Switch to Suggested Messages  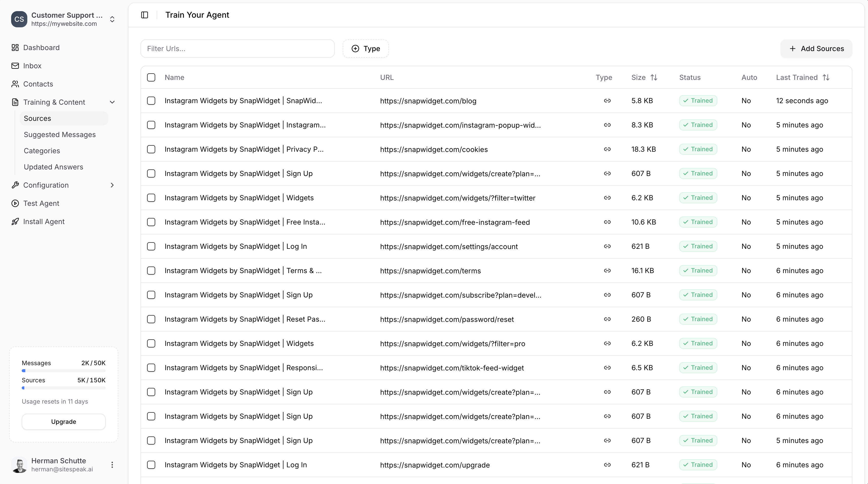point(60,134)
